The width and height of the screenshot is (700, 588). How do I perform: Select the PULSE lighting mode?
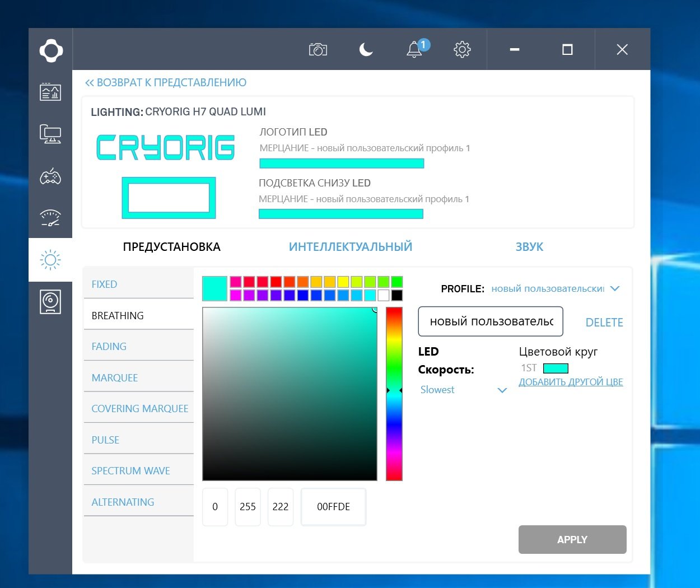[138, 440]
